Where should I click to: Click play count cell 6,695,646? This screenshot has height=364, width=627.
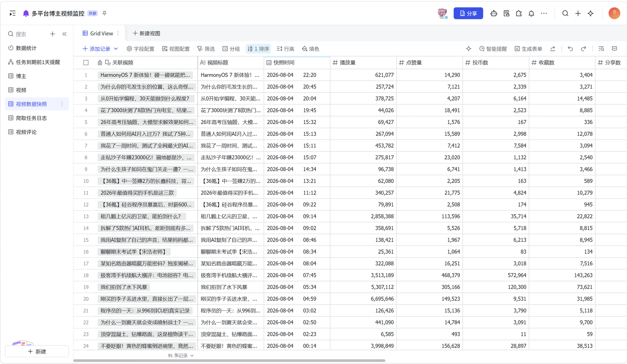pyautogui.click(x=363, y=299)
